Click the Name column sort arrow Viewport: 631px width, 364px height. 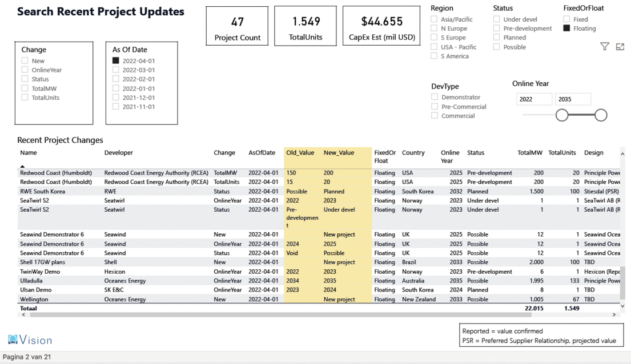coord(22,166)
